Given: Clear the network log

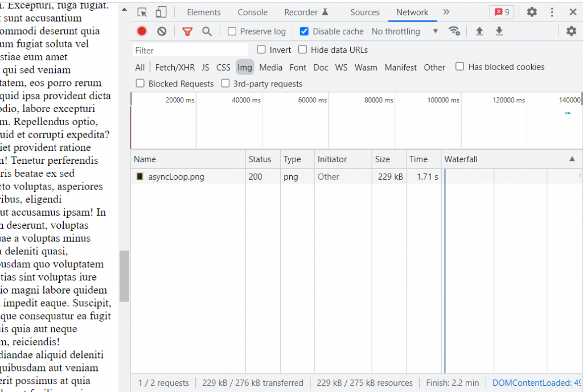Looking at the screenshot, I should click(x=162, y=31).
